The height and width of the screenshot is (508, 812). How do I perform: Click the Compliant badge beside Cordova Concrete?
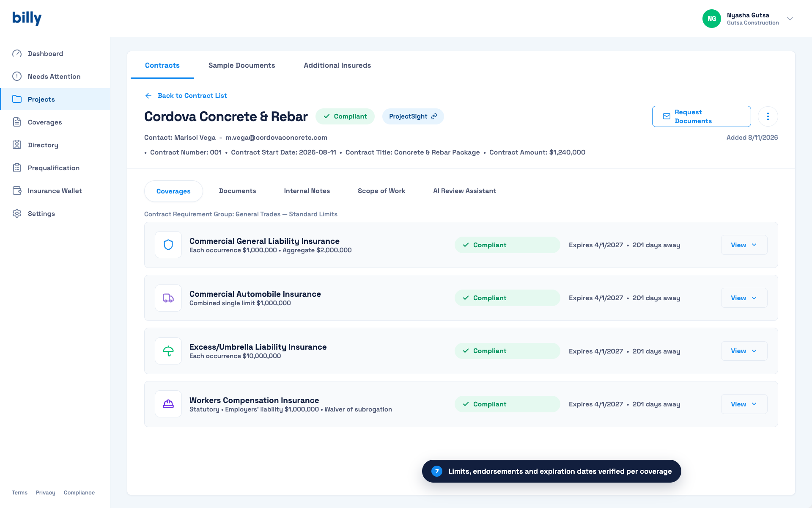click(345, 116)
